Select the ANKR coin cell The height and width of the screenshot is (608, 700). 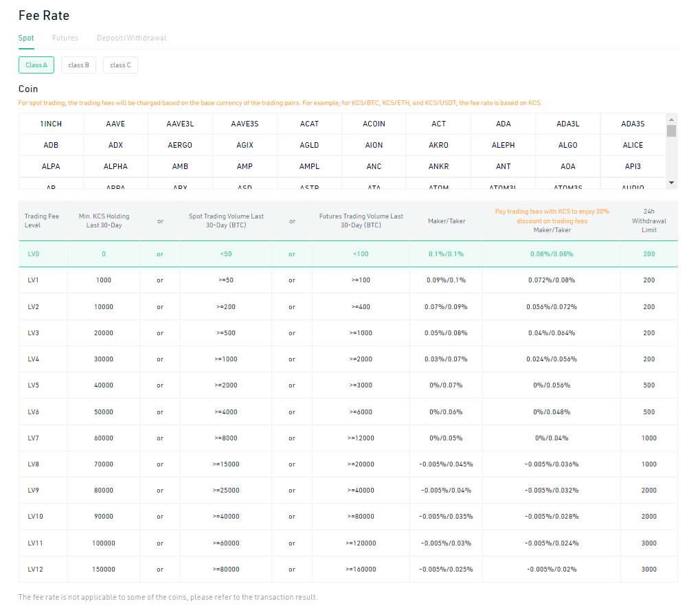(x=438, y=166)
